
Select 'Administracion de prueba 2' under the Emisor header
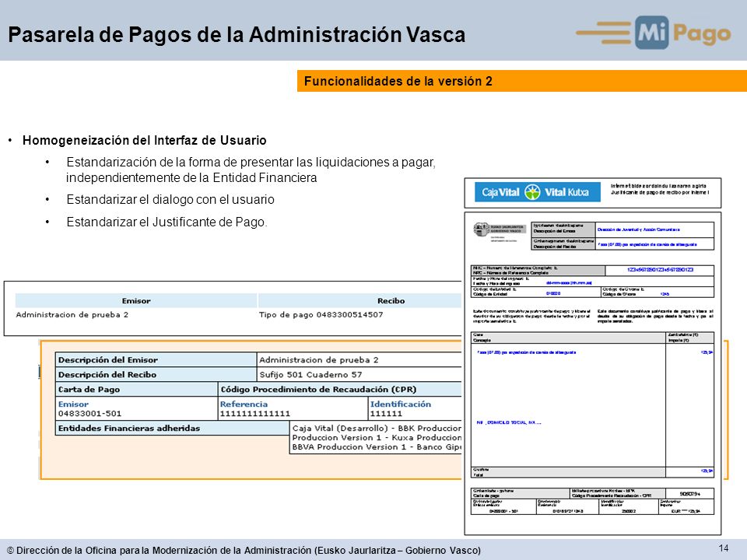(72, 315)
